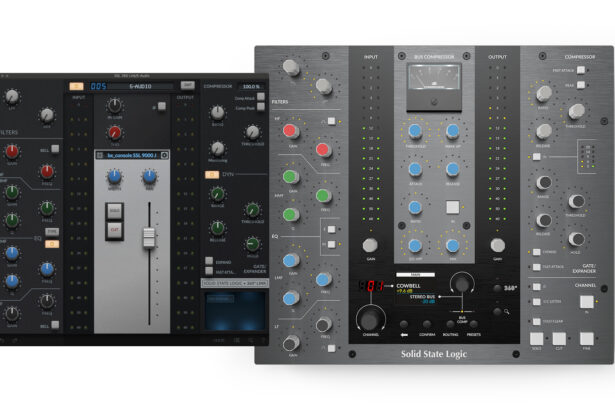Click the METER CLEAR button on the UC1
This screenshot has height=410, width=615.
coord(537,321)
